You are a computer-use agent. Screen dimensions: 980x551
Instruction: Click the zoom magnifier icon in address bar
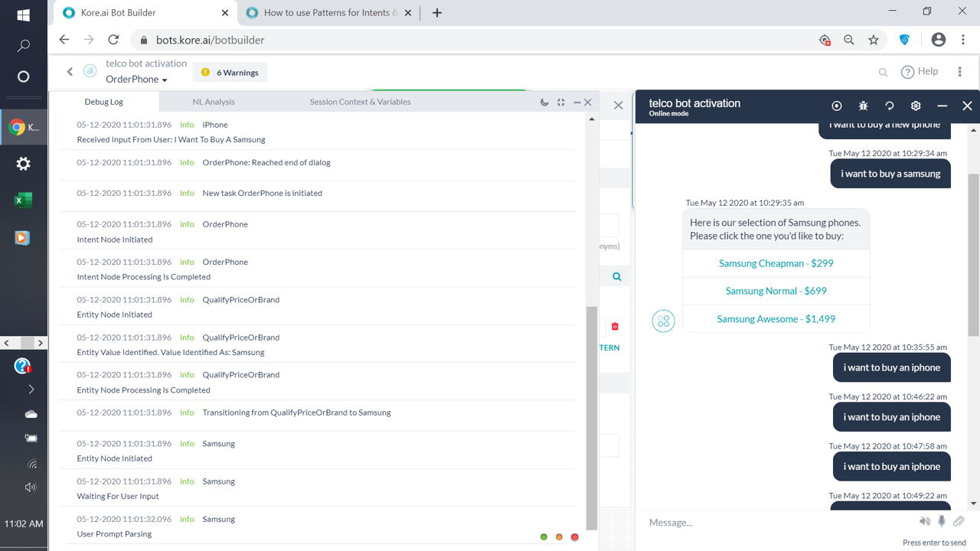(x=849, y=40)
